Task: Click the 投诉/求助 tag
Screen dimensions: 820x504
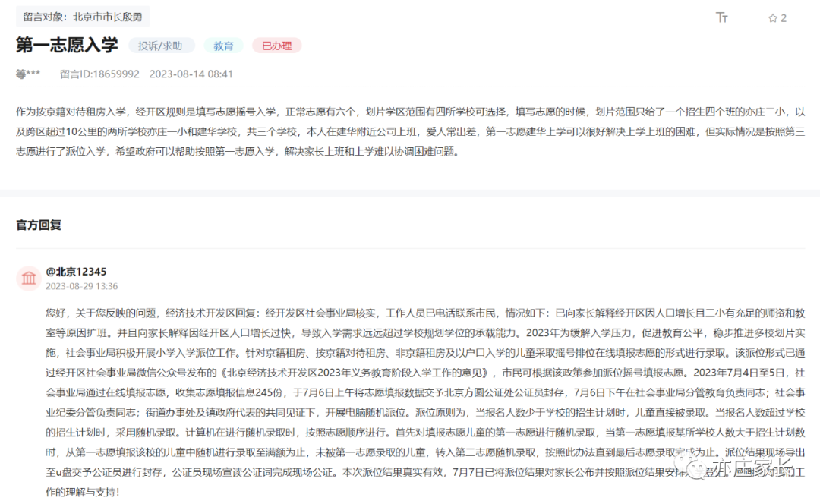Action: click(160, 46)
